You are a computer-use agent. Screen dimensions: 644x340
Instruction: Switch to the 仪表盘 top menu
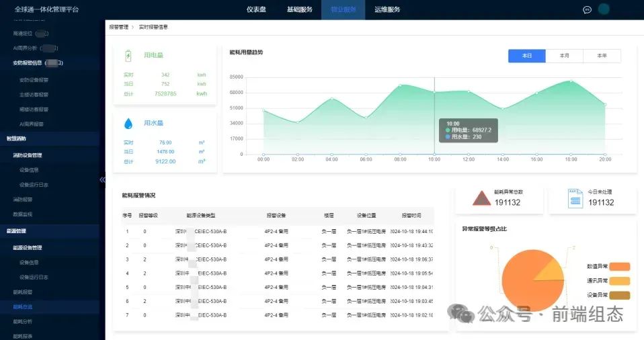tap(256, 9)
